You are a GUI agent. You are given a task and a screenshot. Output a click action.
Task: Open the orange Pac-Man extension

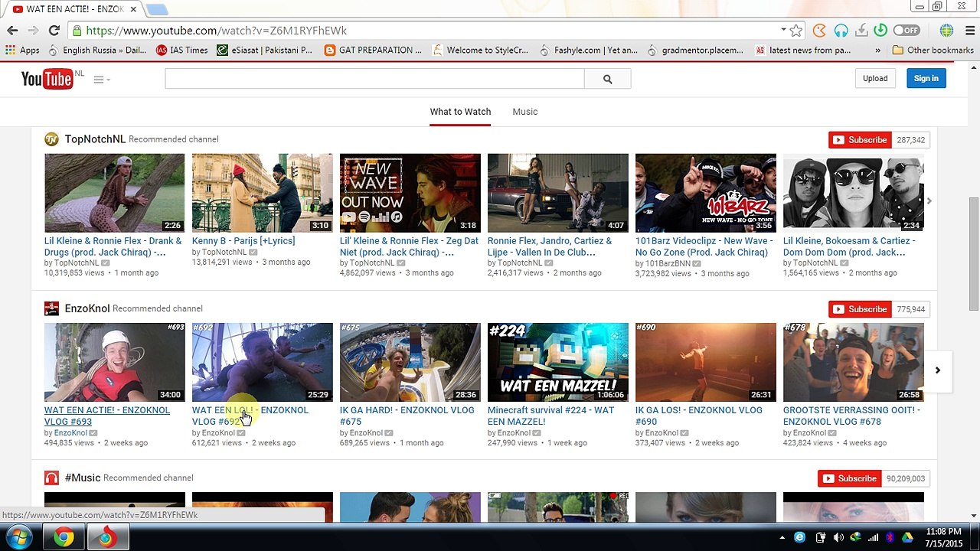820,31
